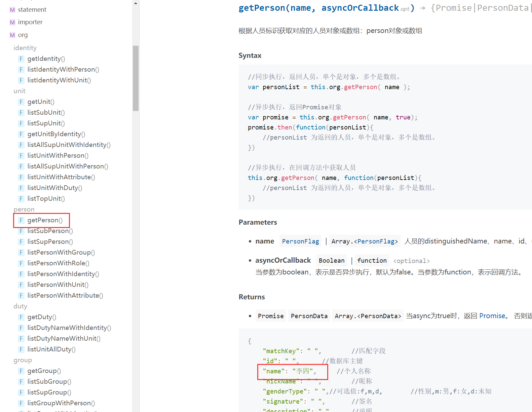Click the Boolean type tag
Screen dimensions: 532x412
[x=332, y=260]
